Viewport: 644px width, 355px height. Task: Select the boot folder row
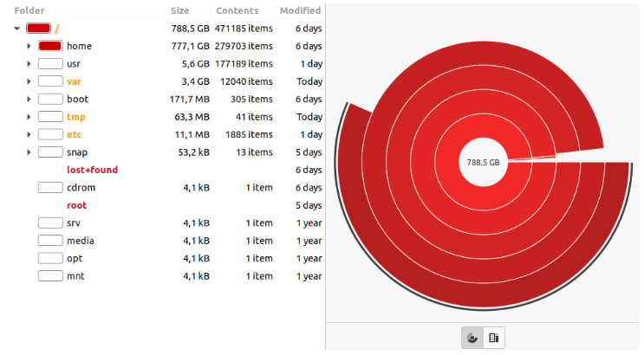tap(77, 100)
